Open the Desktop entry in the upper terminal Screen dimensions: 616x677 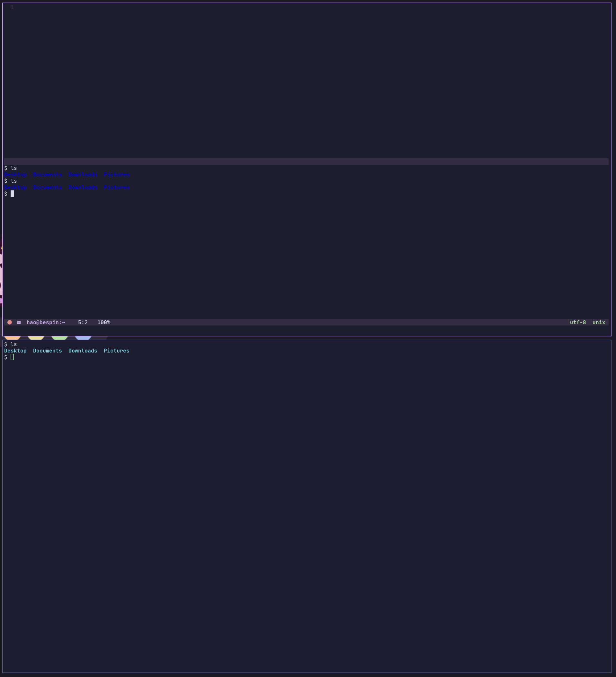click(x=15, y=175)
